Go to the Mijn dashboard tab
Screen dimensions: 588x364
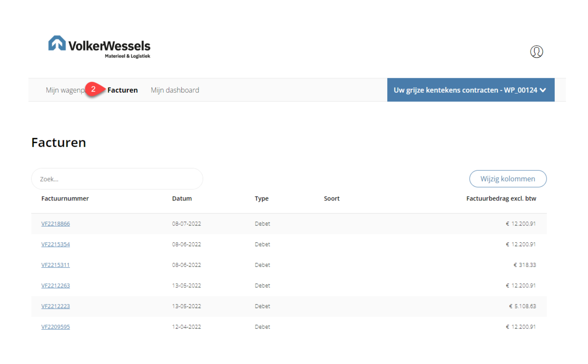(175, 90)
